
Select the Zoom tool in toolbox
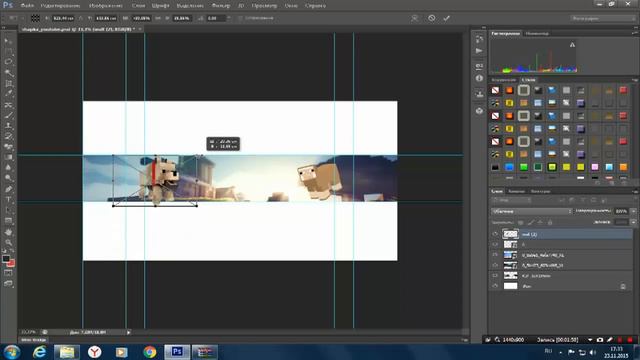[x=8, y=242]
